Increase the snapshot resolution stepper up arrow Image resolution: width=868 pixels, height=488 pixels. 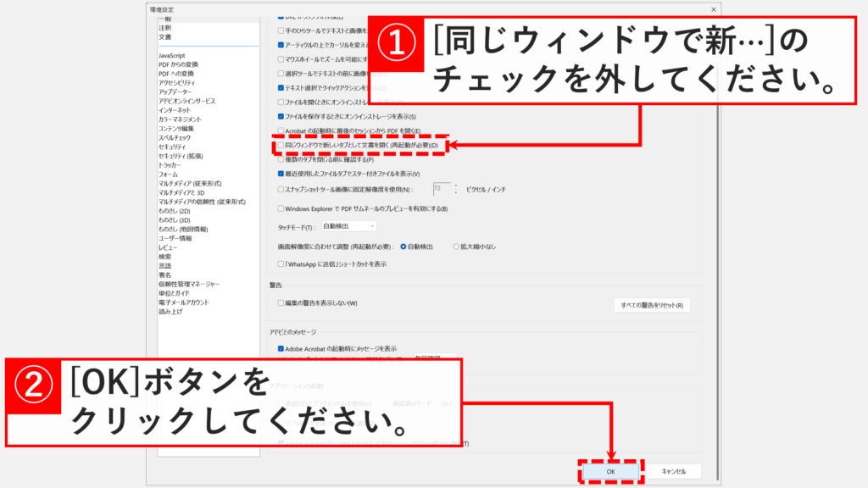pyautogui.click(x=455, y=186)
